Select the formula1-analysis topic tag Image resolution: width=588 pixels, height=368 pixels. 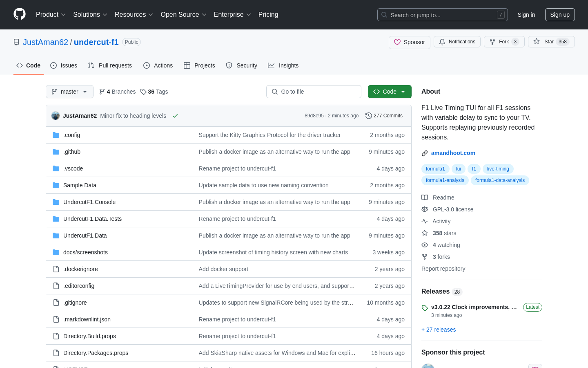click(445, 180)
